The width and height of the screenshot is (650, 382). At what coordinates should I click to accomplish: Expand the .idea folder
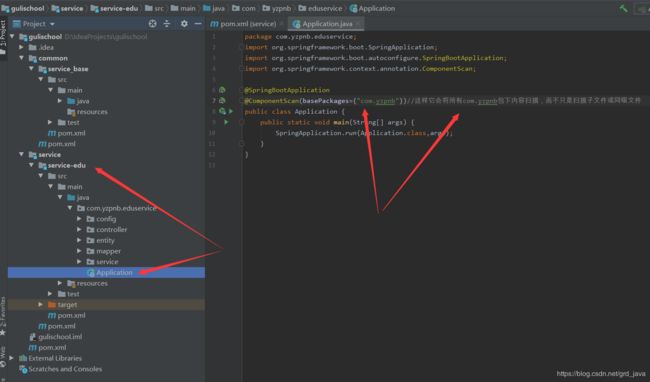click(22, 47)
